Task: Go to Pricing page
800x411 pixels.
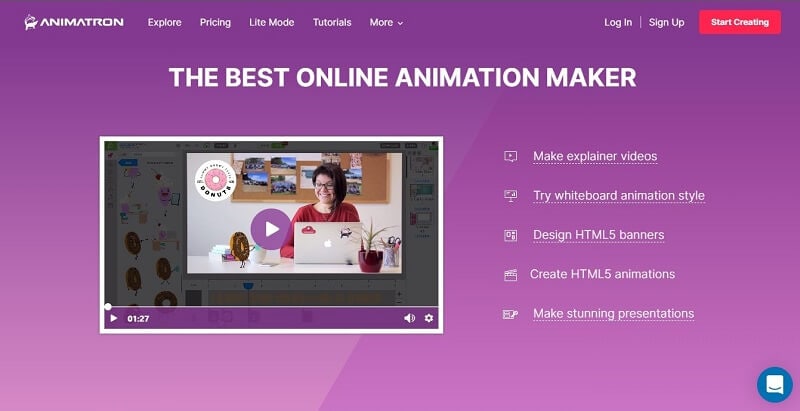Action: coord(215,22)
